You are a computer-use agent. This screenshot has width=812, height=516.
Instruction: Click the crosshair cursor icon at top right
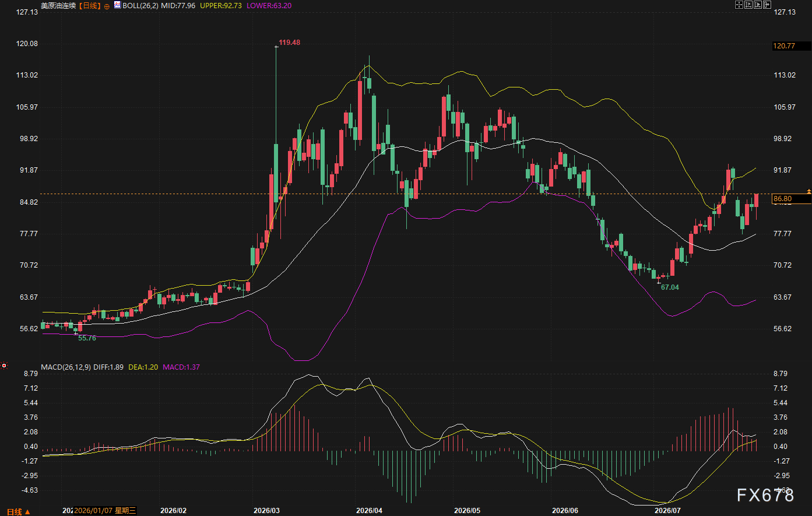pyautogui.click(x=739, y=5)
